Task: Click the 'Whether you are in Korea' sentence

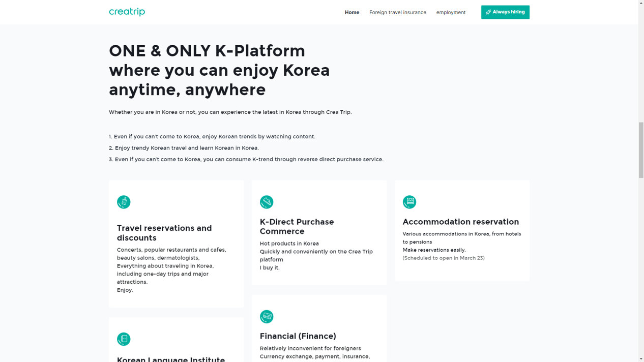Action: click(230, 112)
